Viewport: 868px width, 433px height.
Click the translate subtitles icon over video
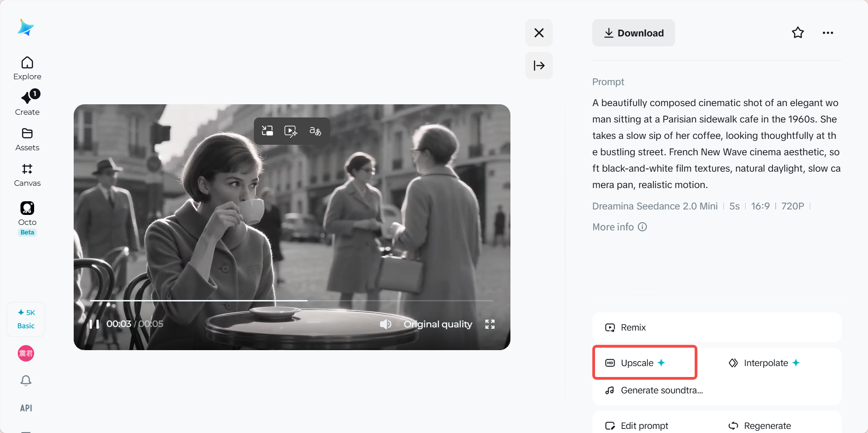[315, 131]
